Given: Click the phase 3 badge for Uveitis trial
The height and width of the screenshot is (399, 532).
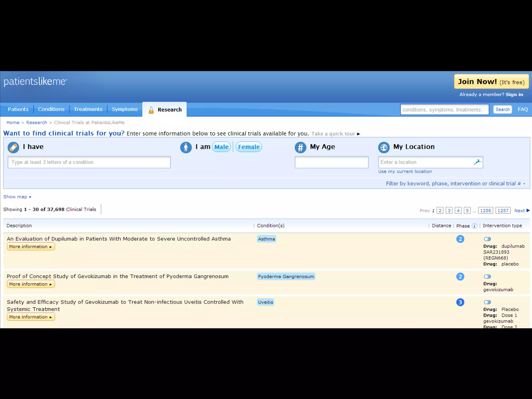Looking at the screenshot, I should (460, 302).
